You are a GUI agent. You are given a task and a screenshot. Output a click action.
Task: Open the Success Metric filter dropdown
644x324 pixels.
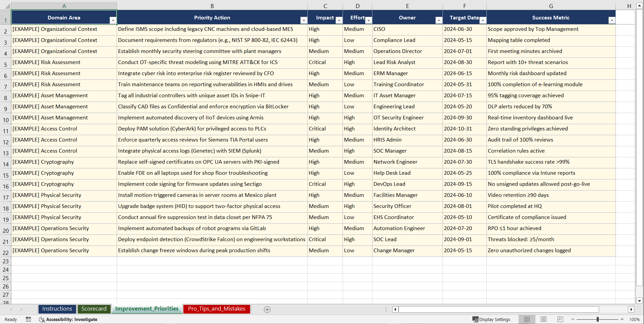pyautogui.click(x=612, y=20)
